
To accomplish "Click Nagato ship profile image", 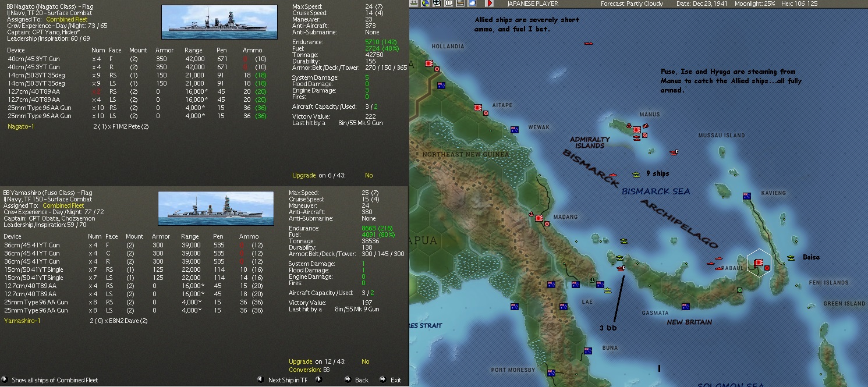I will [219, 22].
